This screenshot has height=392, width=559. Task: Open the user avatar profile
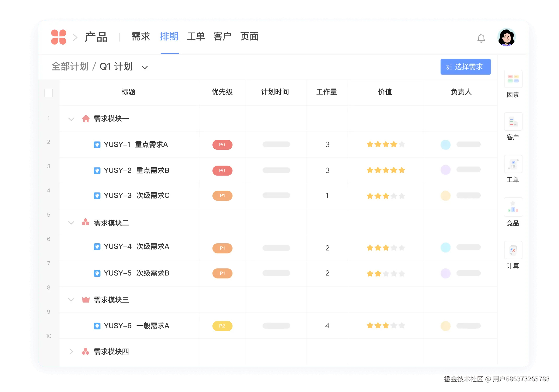tap(506, 38)
